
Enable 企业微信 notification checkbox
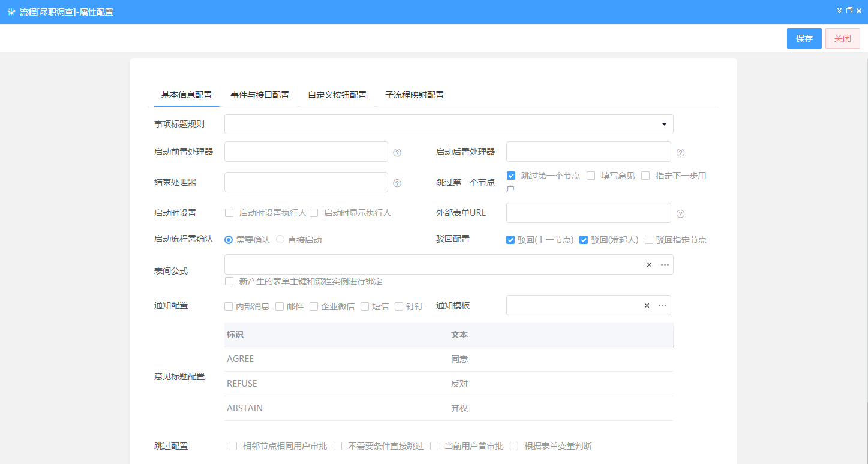[x=314, y=306]
